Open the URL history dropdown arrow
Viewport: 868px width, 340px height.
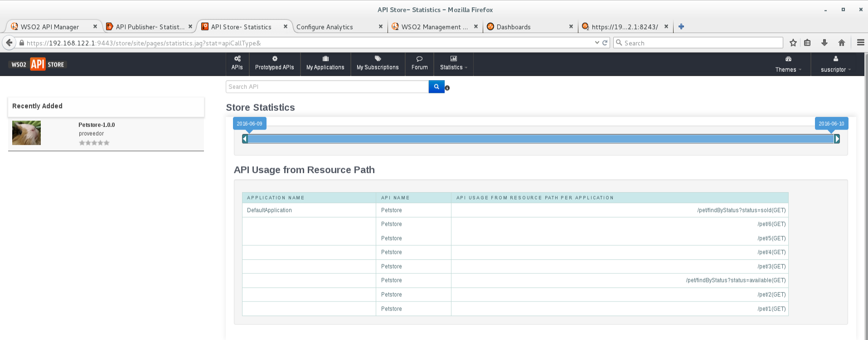pyautogui.click(x=597, y=43)
